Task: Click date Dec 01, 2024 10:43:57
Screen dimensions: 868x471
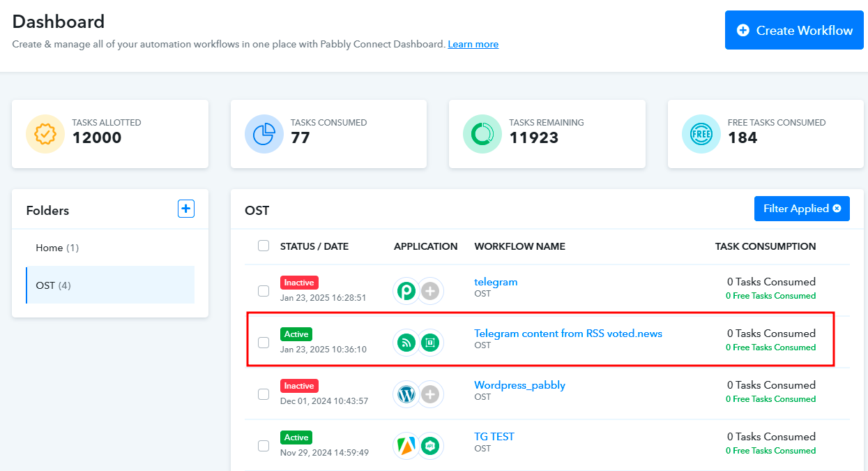Action: tap(324, 401)
